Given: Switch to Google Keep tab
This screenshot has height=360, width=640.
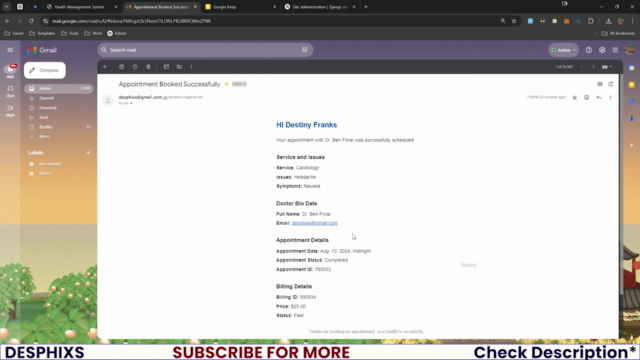Looking at the screenshot, I should click(240, 7).
